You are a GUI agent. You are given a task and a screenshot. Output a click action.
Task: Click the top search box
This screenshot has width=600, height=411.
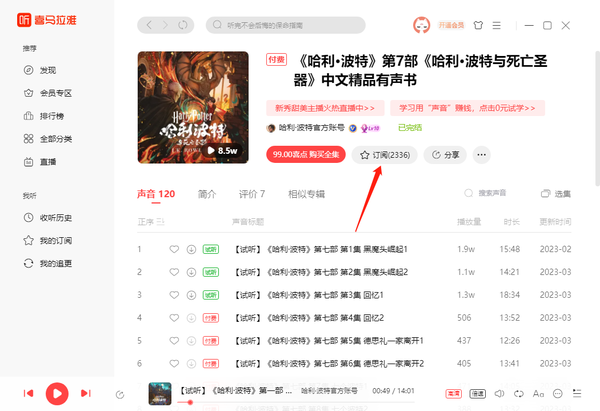tap(285, 25)
